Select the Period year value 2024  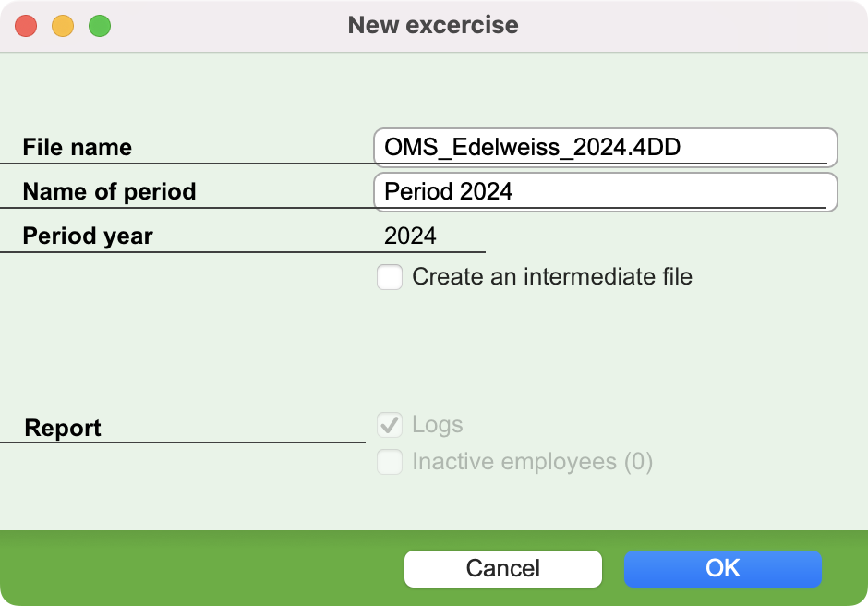pos(410,236)
